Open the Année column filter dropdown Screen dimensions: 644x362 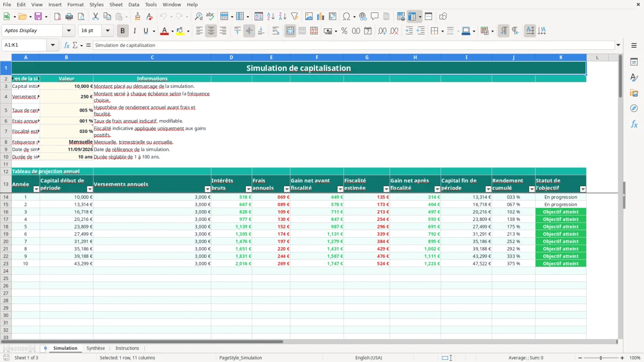[36, 189]
